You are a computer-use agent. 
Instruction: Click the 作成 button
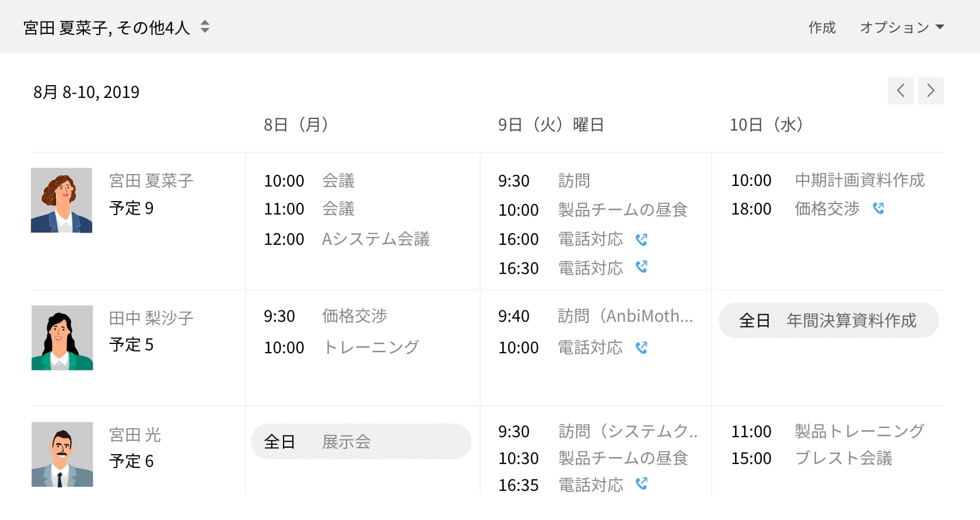pos(822,27)
